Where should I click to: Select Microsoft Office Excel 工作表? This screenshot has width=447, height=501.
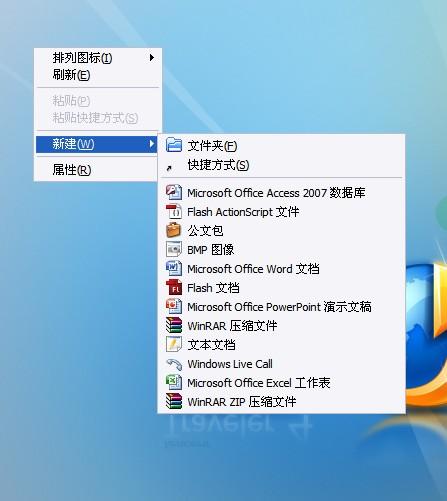pyautogui.click(x=282, y=383)
